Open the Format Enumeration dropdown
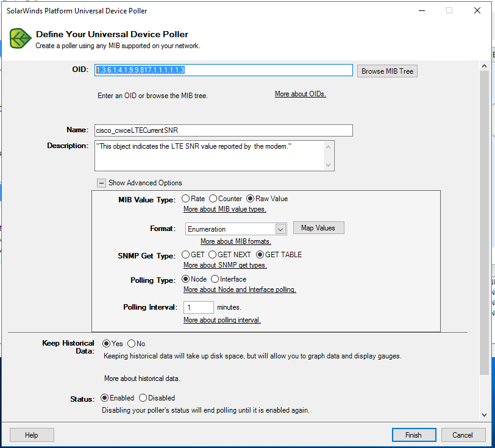Image resolution: width=495 pixels, height=448 pixels. pyautogui.click(x=280, y=229)
